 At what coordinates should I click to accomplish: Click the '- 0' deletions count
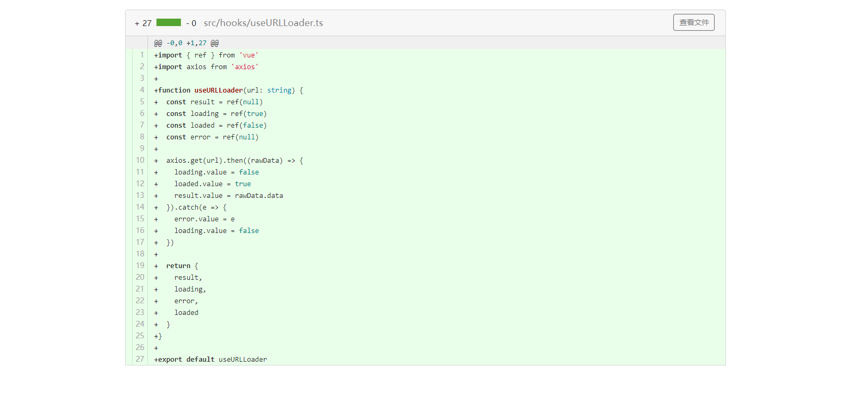[191, 23]
